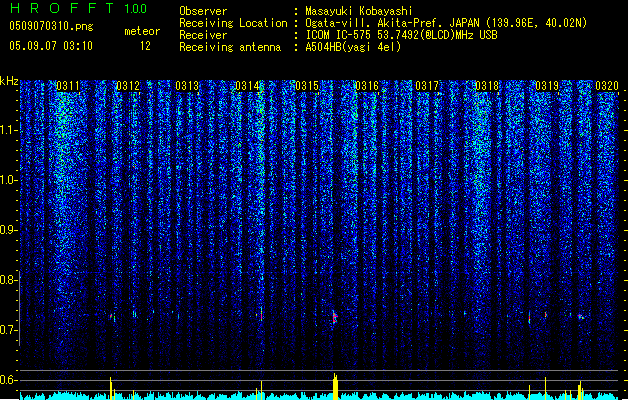629x400 pixels.
Task: Click the A504HB(yagi 4el) antenna text
Action: coord(353,47)
